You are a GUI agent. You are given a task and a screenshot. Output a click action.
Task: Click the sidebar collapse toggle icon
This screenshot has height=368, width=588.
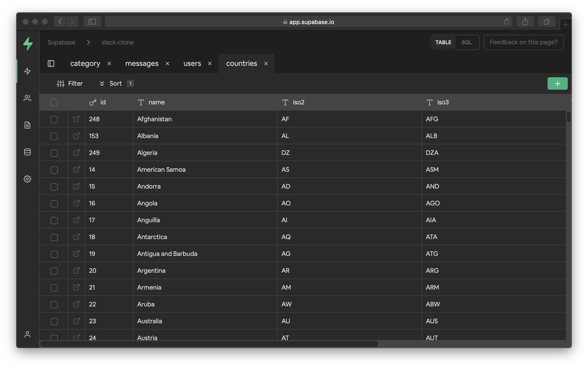[51, 63]
